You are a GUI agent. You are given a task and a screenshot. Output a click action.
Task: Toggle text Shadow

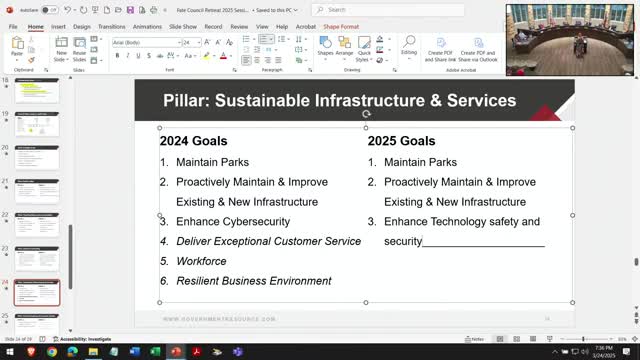click(149, 56)
